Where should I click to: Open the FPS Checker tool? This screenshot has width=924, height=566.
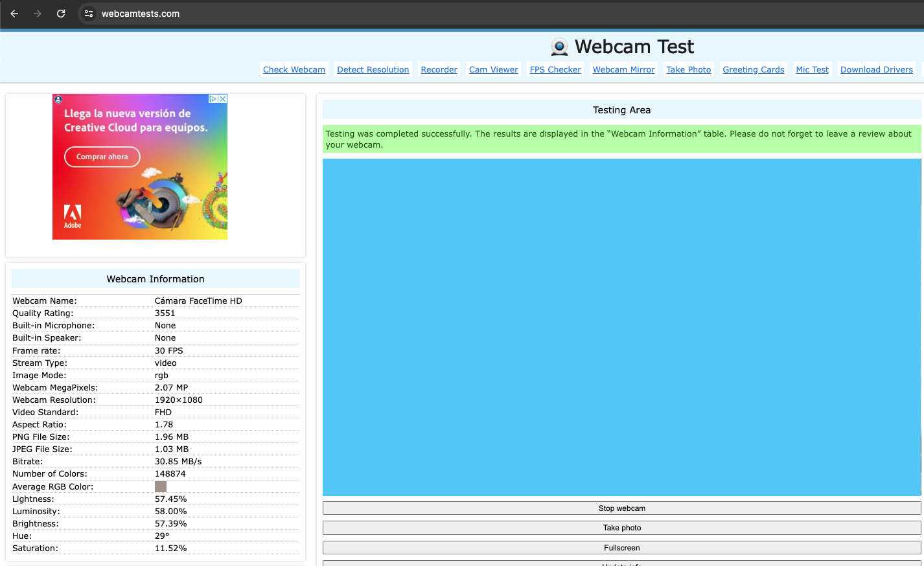555,69
